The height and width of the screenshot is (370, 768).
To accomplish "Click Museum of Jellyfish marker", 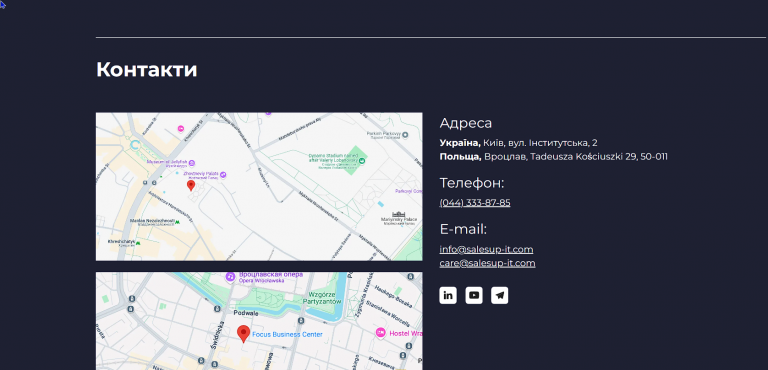I will point(192,163).
